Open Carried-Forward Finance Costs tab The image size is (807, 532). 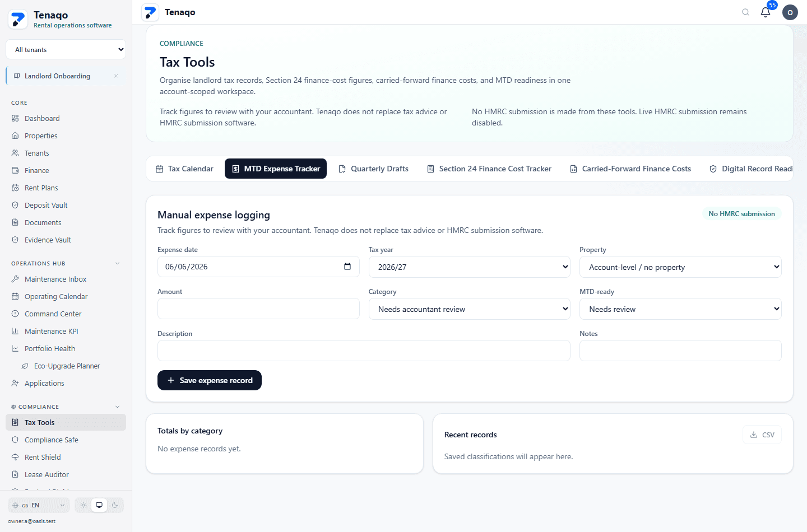point(630,169)
